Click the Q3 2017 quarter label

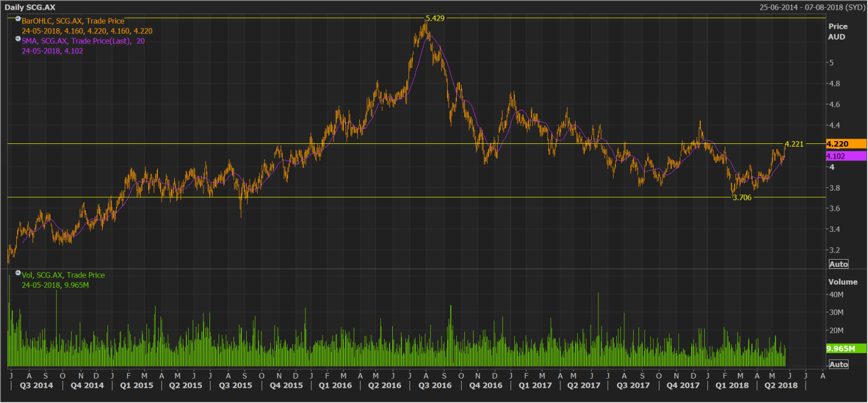pyautogui.click(x=633, y=386)
